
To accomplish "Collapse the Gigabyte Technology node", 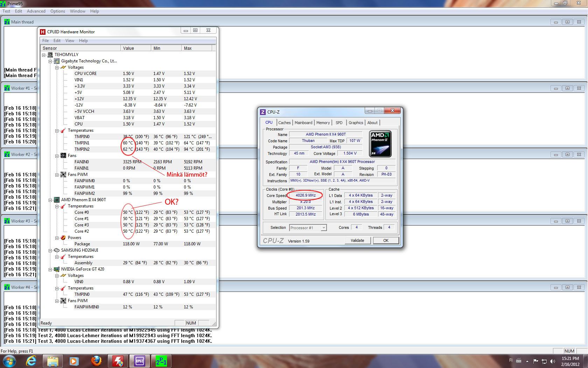I will [50, 61].
